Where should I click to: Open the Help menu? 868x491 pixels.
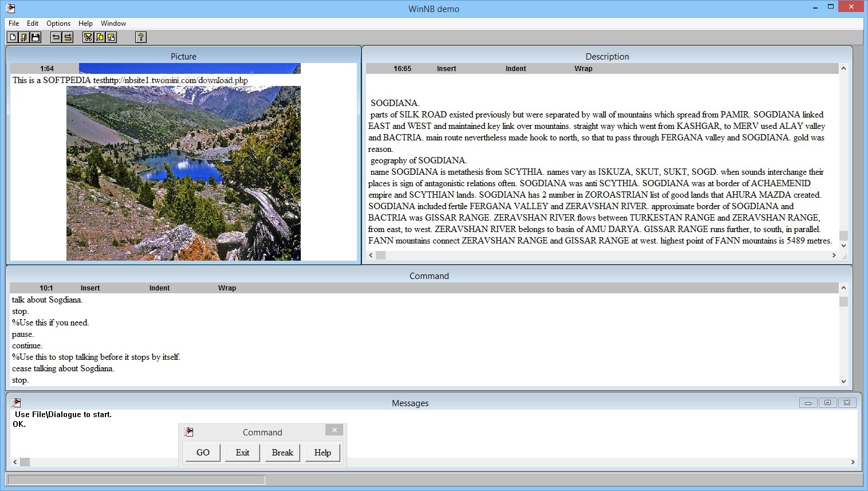point(85,23)
